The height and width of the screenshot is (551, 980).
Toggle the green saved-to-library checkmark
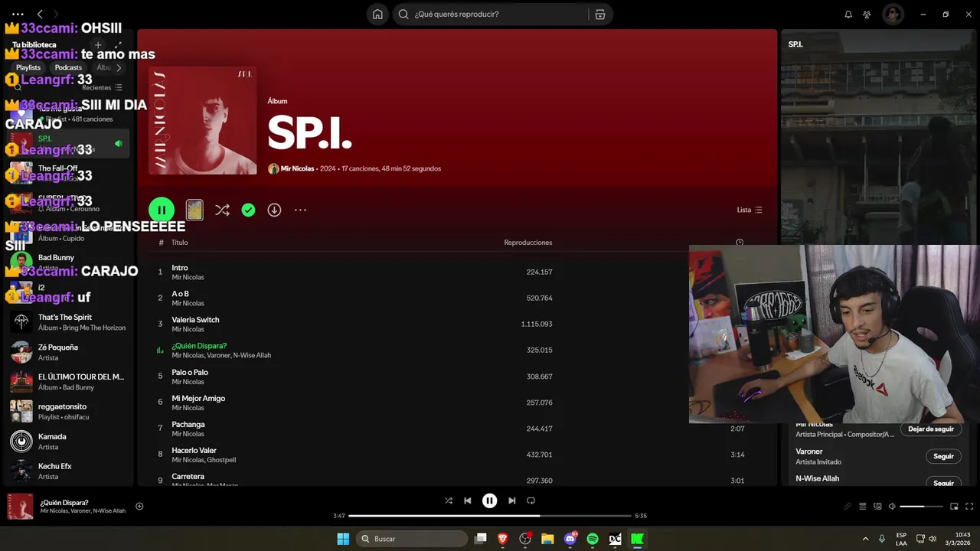click(x=248, y=210)
